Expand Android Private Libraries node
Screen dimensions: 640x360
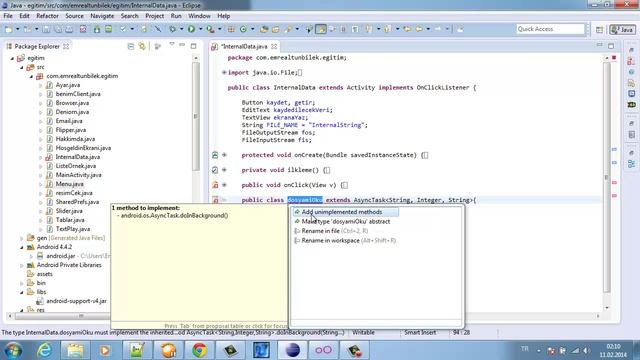pos(22,265)
